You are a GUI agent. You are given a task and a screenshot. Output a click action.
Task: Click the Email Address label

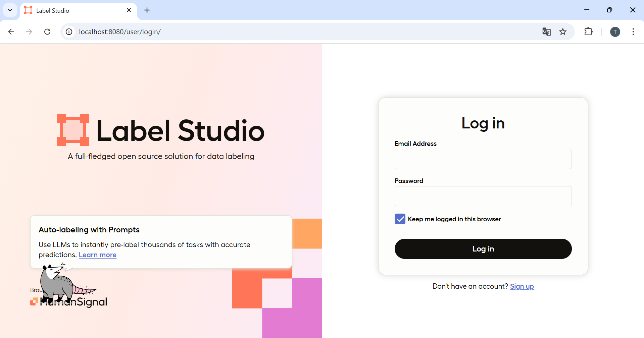(x=415, y=144)
